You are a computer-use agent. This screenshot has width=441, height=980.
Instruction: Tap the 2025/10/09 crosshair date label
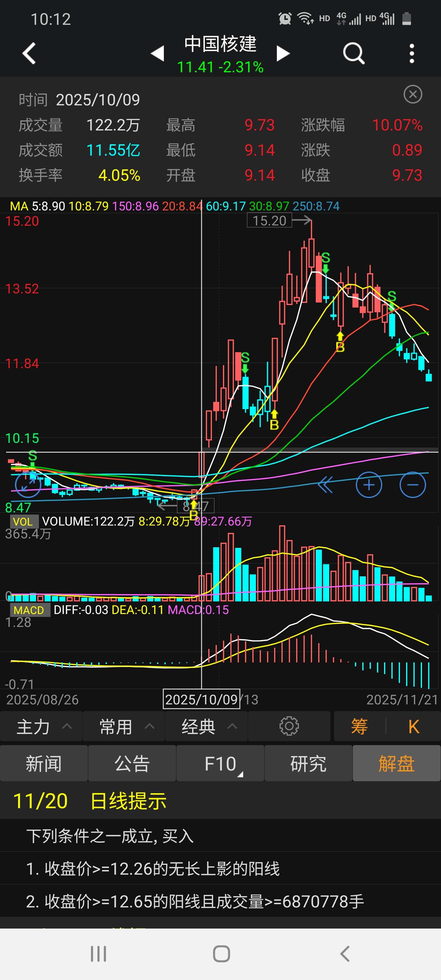coord(201,699)
